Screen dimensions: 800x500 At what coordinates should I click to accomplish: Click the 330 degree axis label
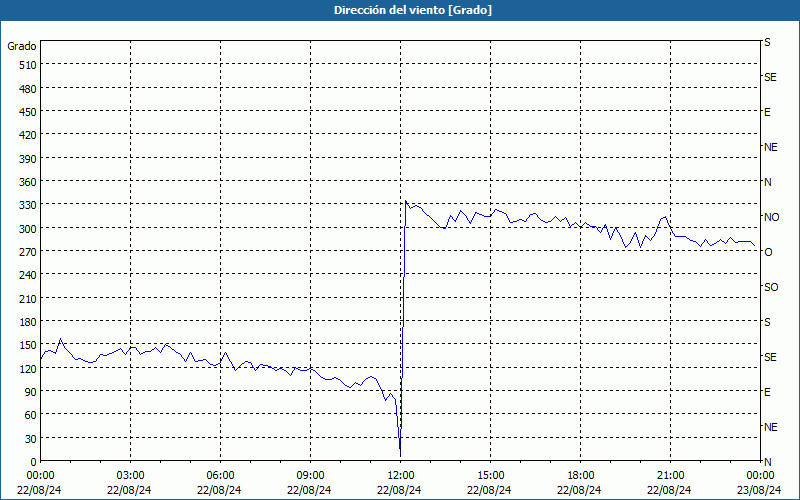click(28, 205)
